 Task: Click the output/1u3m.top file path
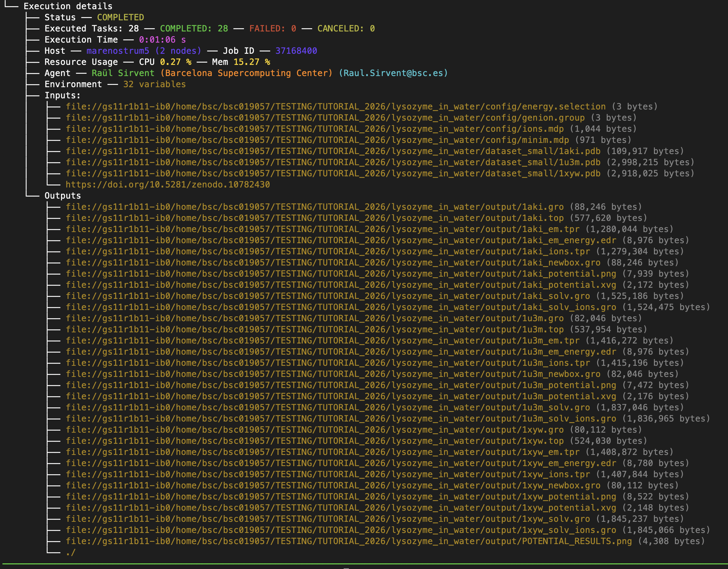[315, 329]
